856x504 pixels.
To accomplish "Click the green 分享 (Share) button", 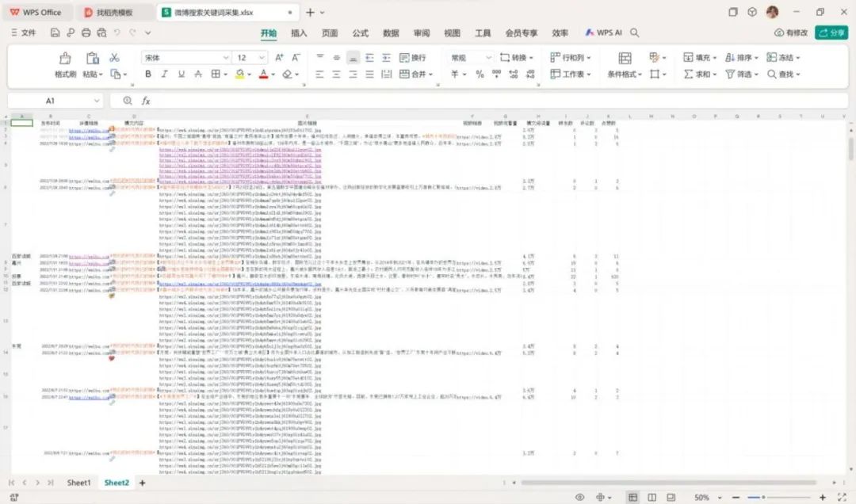I will 831,33.
